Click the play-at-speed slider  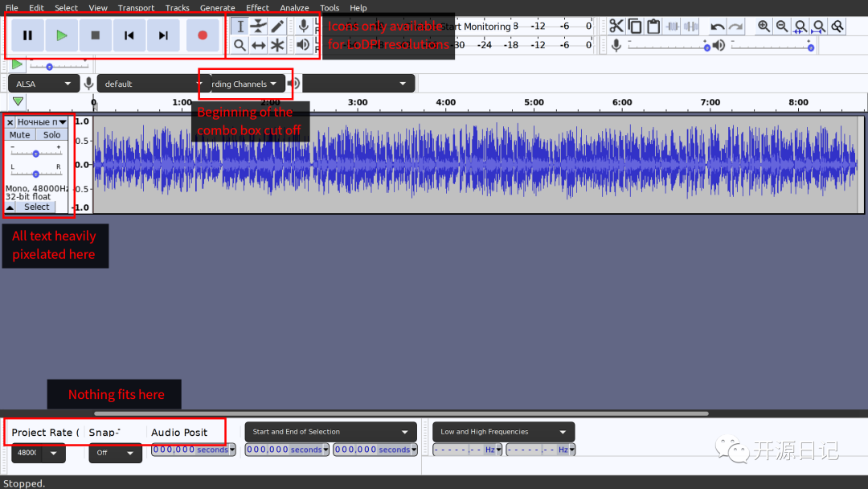[x=58, y=66]
